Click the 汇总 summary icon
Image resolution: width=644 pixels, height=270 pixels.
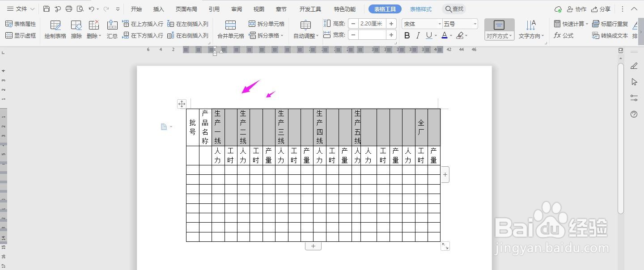click(112, 29)
